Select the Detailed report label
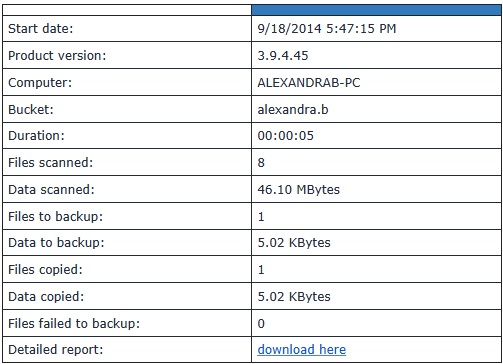The width and height of the screenshot is (503, 364). click(56, 350)
